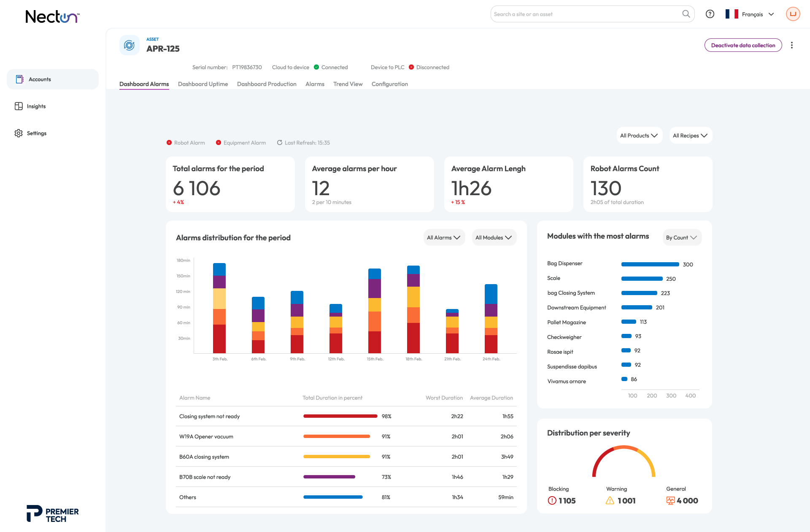Click the search magnifier icon

[686, 14]
